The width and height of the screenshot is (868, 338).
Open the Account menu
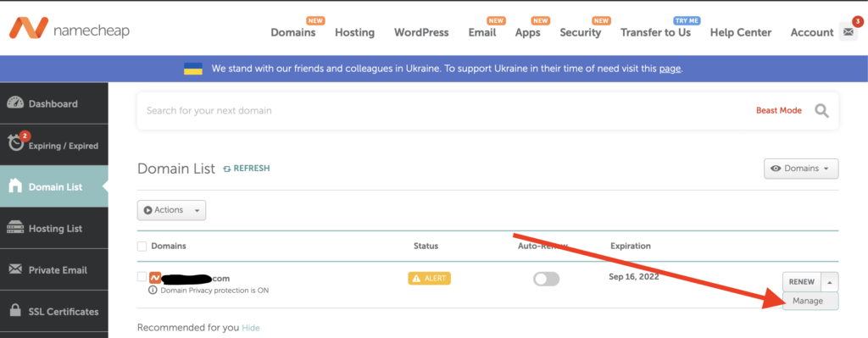[812, 32]
